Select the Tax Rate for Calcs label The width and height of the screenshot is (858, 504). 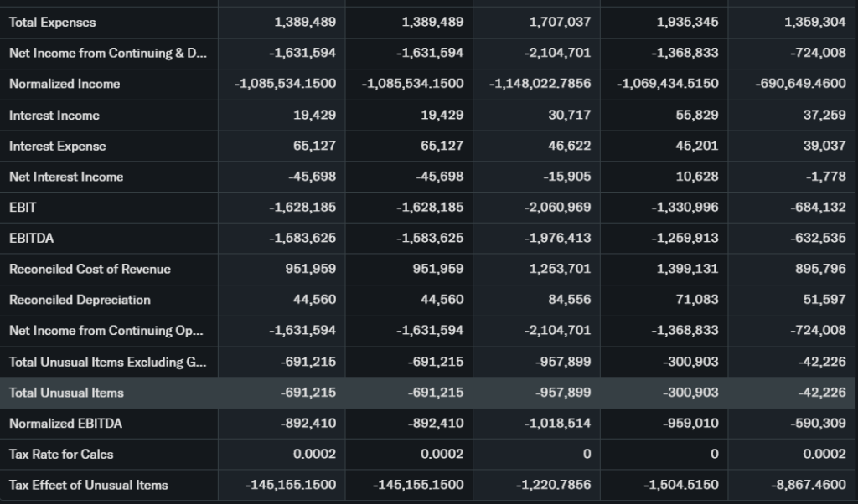[x=61, y=454]
